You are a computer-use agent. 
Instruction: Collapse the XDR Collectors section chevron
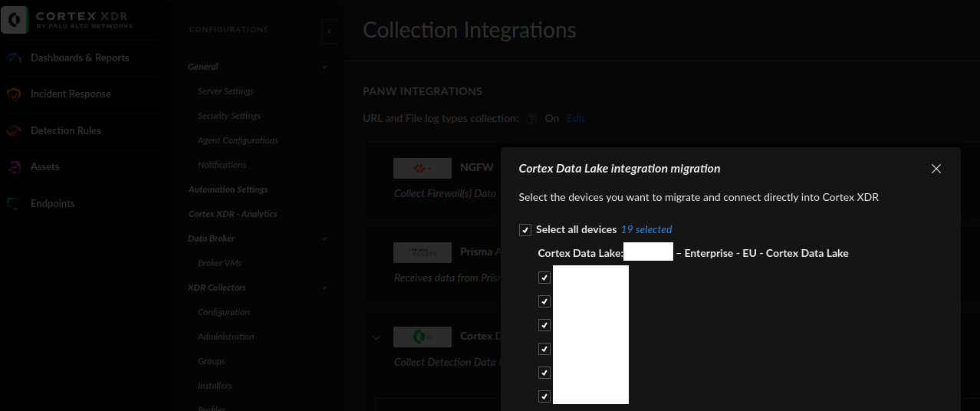click(324, 288)
